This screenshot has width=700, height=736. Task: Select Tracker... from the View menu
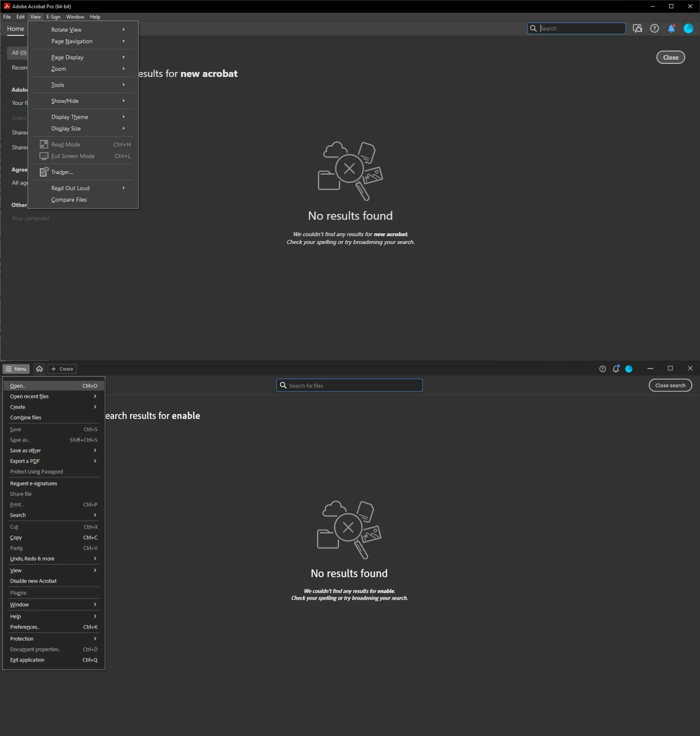pos(83,172)
